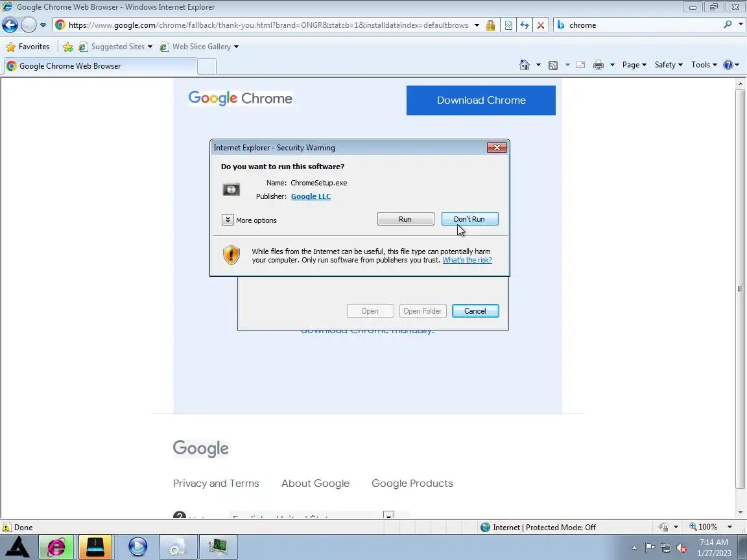This screenshot has height=560, width=747.
Task: Click Run in the Security Warning
Action: tap(405, 219)
